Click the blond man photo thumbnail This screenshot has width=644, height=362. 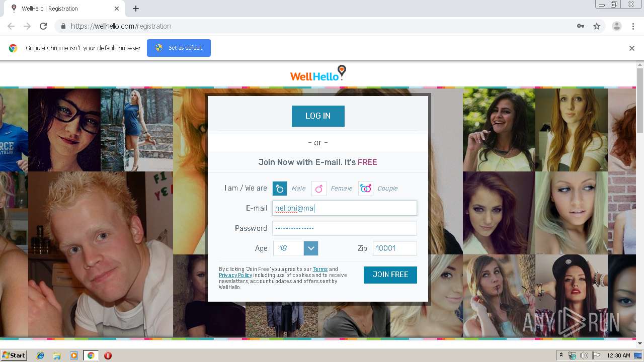(101, 254)
